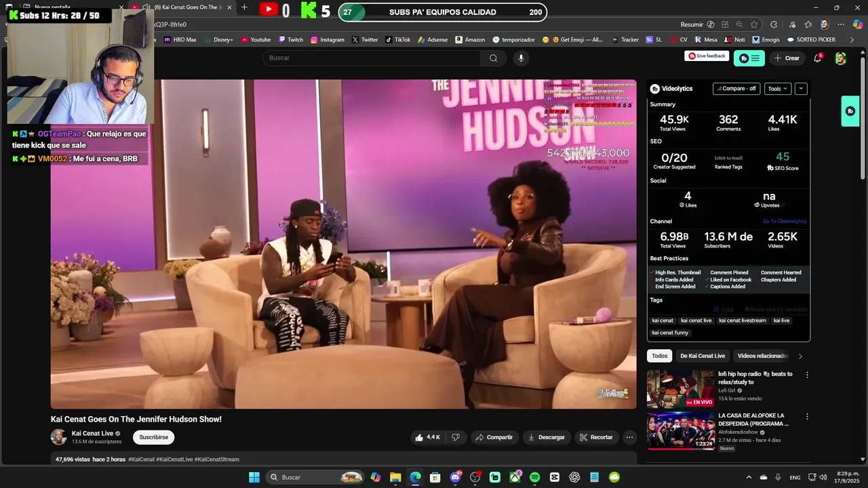The image size is (868, 488).
Task: Click Kai Cenat Live channel avatar
Action: (59, 437)
